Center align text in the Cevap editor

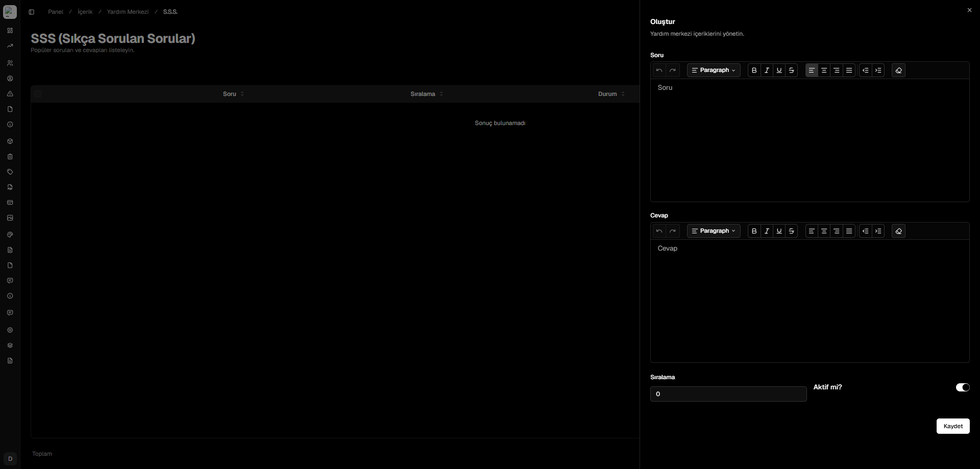[824, 231]
